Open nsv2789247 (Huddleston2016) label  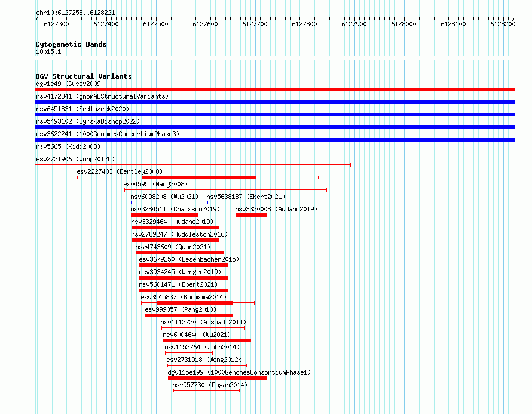click(179, 234)
